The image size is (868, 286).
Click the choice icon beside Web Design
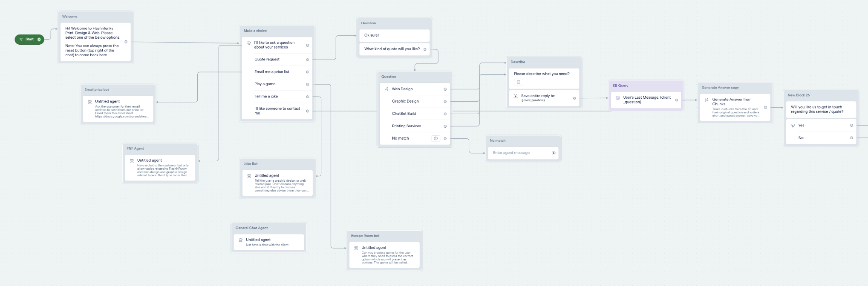click(386, 89)
